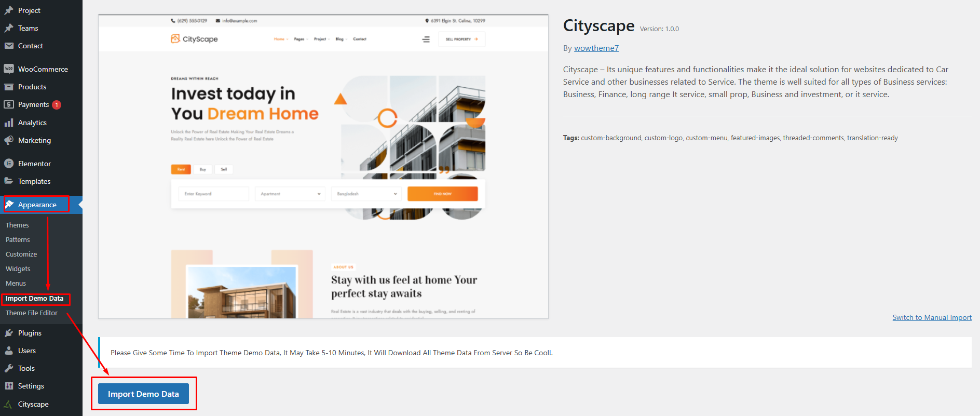This screenshot has height=416, width=980.
Task: Click the 'custom-background' tag text
Action: [x=611, y=138]
